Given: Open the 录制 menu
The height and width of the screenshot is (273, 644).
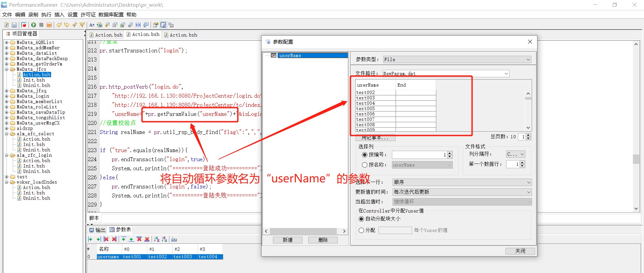Looking at the screenshot, I should tap(33, 14).
